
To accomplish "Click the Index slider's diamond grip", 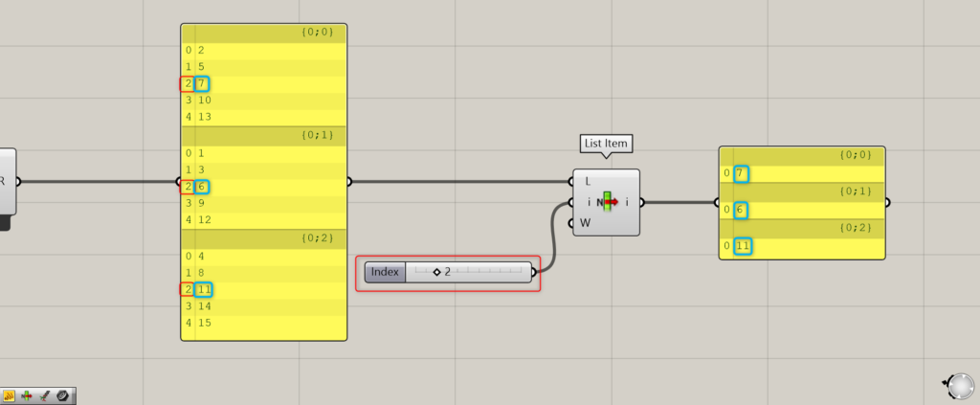I will 436,273.
